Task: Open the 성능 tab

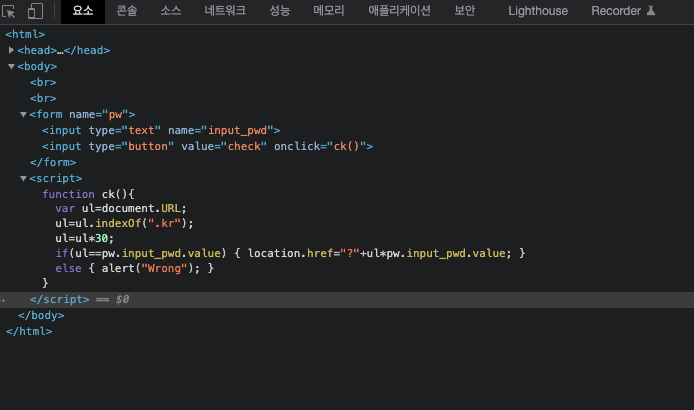Action: (280, 11)
